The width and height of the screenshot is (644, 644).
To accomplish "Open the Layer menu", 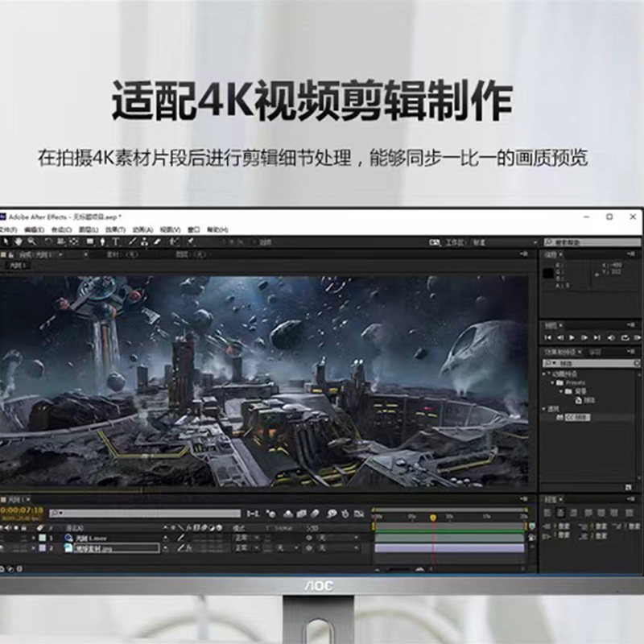I will pos(89,229).
